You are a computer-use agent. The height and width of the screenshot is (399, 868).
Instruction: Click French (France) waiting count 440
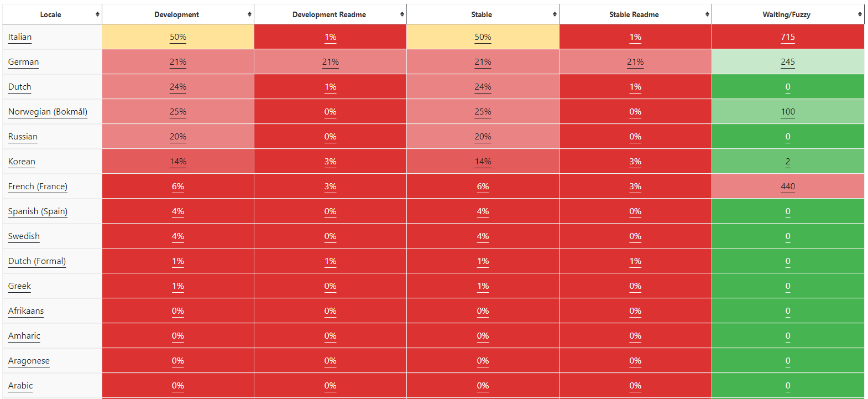pyautogui.click(x=788, y=186)
